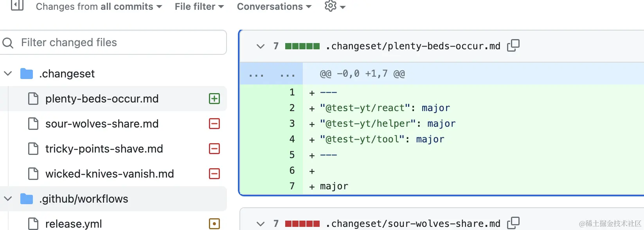Image resolution: width=644 pixels, height=230 pixels.
Task: Open the diff settings gear menu
Action: click(x=335, y=6)
